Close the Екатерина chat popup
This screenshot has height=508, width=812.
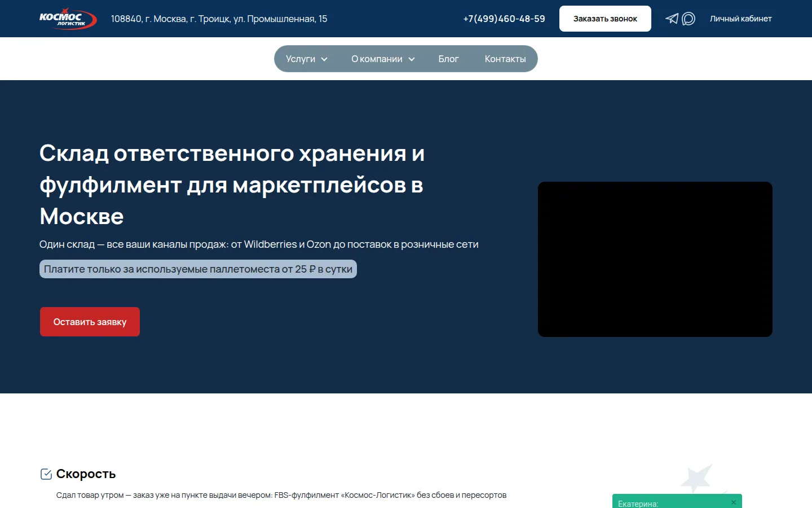[734, 502]
